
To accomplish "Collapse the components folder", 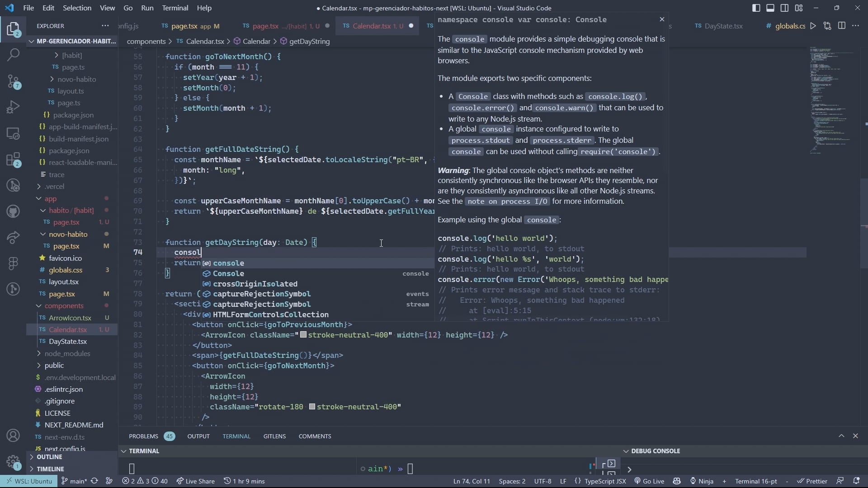I will (x=63, y=306).
